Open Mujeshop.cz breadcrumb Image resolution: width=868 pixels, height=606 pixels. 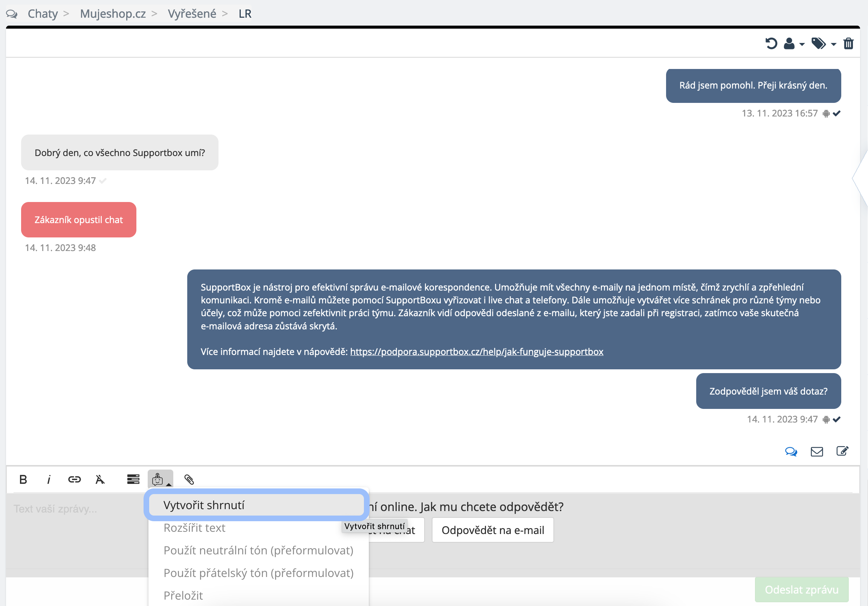[113, 14]
